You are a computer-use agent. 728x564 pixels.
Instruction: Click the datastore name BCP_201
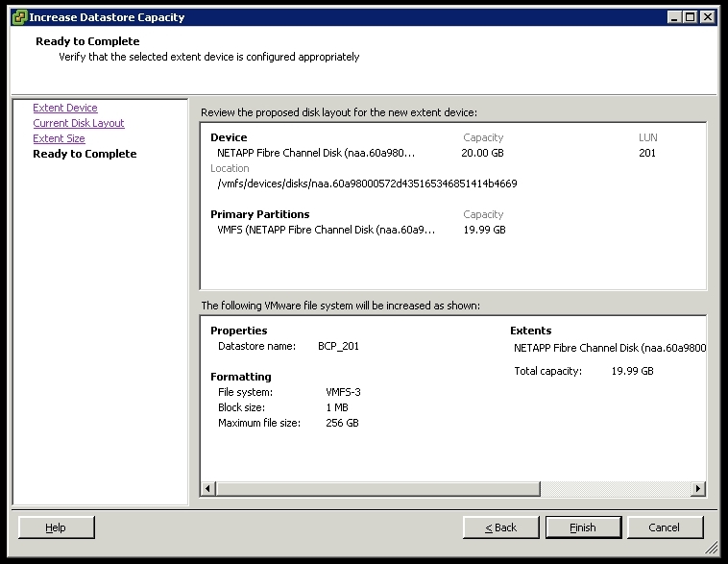[338, 346]
